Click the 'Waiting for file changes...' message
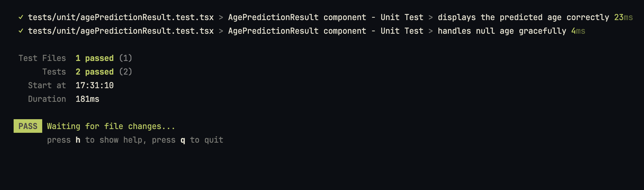The height and width of the screenshot is (190, 644). 111,126
